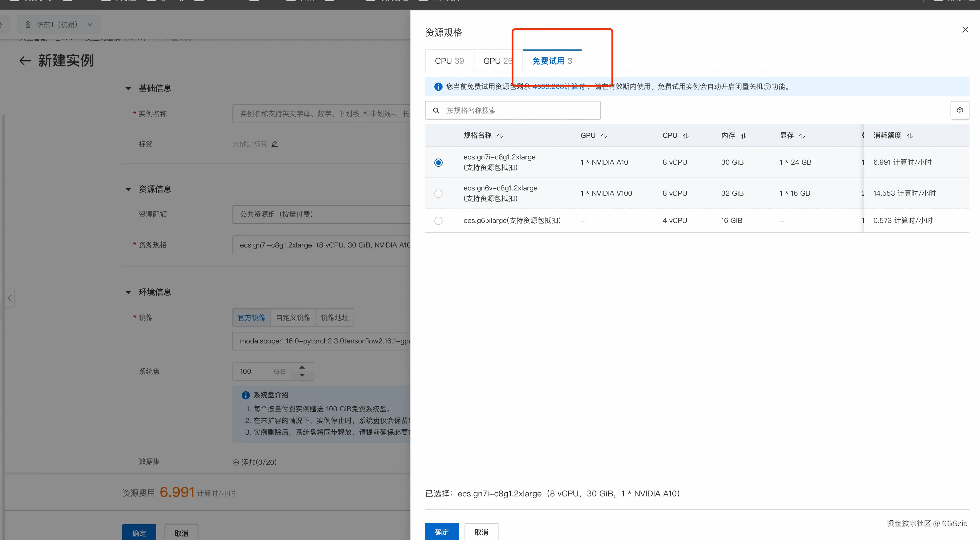Sort by 内存 column sort icon
The height and width of the screenshot is (540, 980).
tap(743, 136)
